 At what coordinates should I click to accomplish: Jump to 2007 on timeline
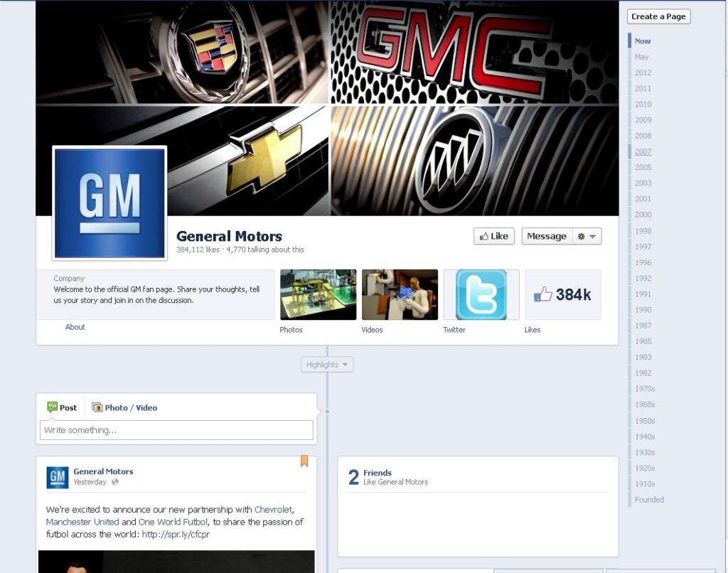click(x=643, y=151)
